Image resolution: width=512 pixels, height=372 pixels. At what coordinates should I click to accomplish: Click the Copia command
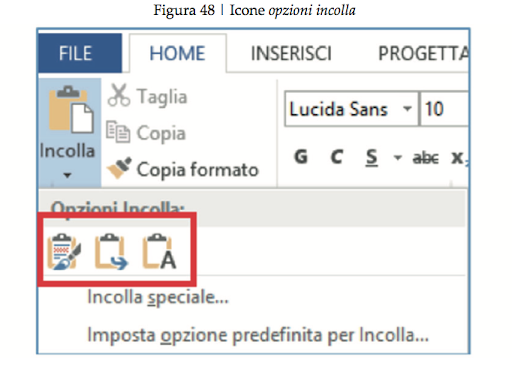point(146,133)
